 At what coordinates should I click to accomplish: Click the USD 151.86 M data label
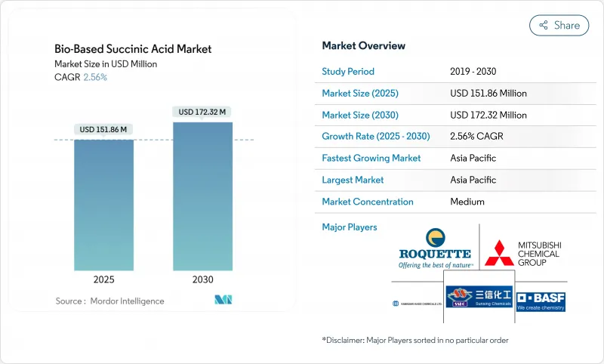(x=103, y=129)
